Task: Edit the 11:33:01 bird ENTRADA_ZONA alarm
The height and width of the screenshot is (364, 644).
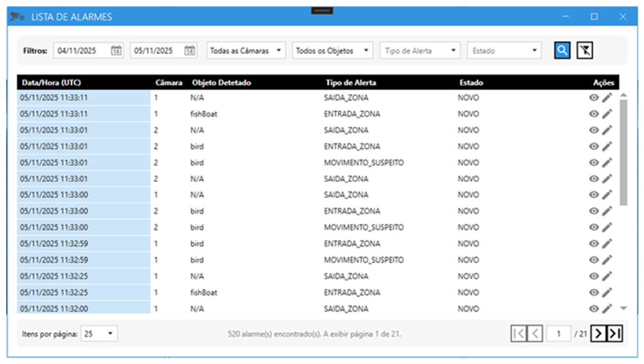Action: (x=607, y=146)
